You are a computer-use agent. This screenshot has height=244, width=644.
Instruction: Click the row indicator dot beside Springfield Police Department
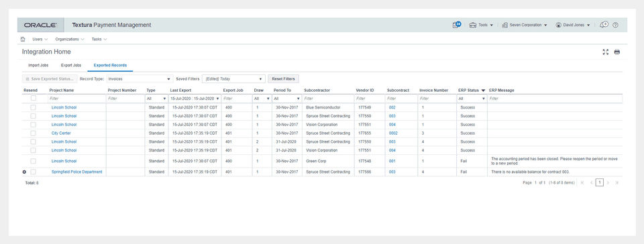[24, 172]
